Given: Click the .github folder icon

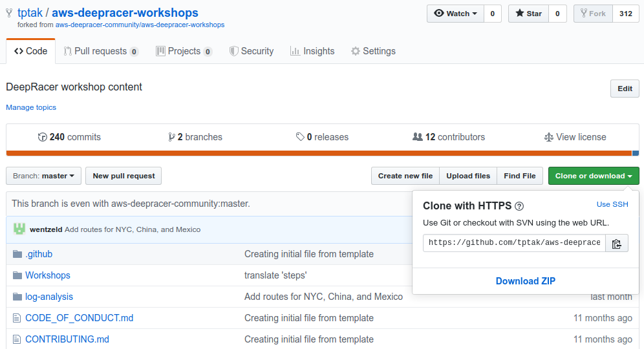Looking at the screenshot, I should click(x=17, y=254).
